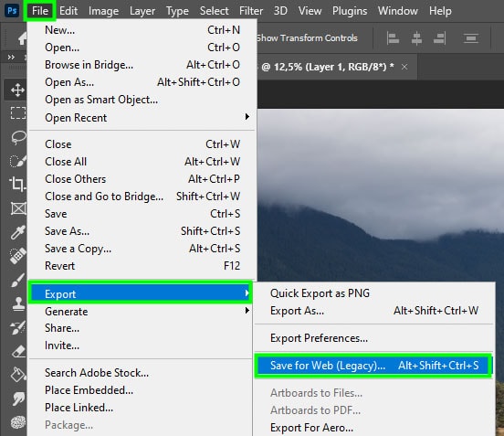Expand the toolbar double-arrow chevron

click(11, 58)
